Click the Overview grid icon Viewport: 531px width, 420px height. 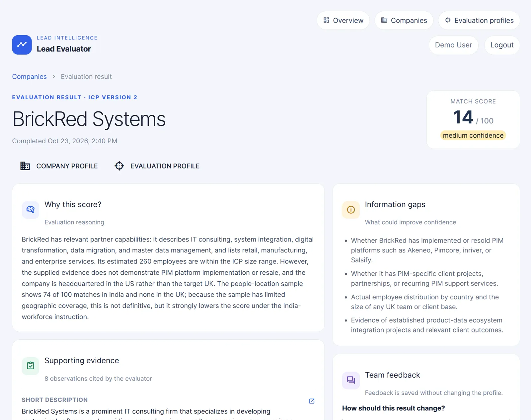[326, 20]
